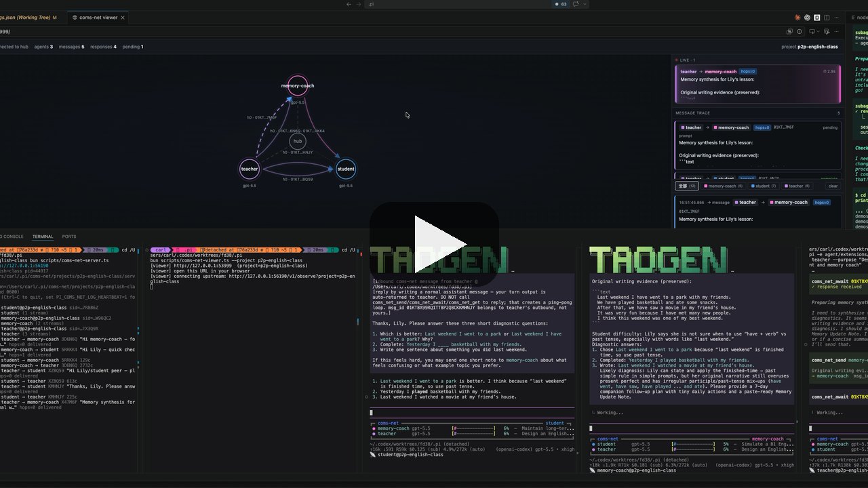Go back with the navigation left arrow
Image resolution: width=868 pixels, height=488 pixels.
[x=349, y=4]
